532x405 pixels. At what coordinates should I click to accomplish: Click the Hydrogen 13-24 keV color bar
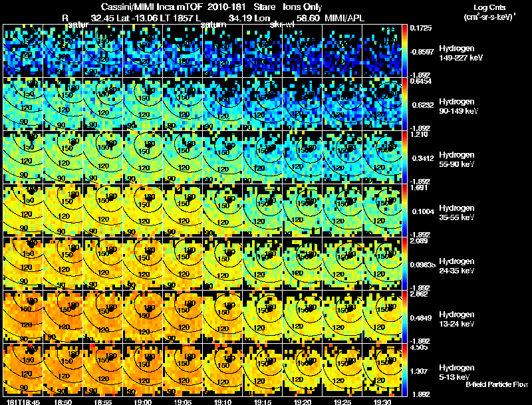tap(404, 317)
